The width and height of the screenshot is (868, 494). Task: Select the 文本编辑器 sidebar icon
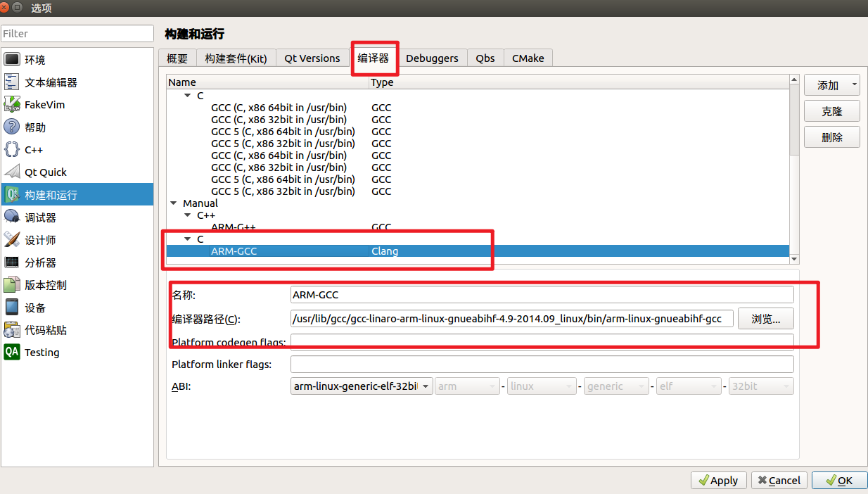pyautogui.click(x=13, y=82)
